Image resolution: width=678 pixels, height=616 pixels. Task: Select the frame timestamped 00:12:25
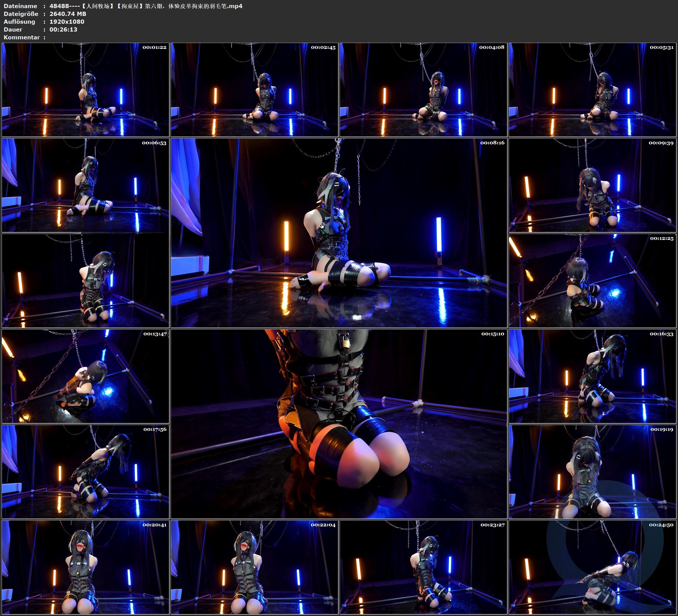[592, 280]
